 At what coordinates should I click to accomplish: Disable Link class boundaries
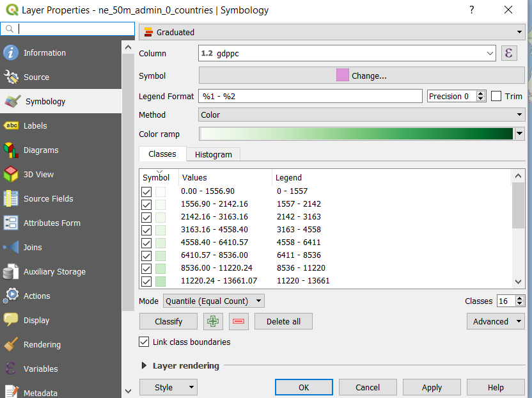144,342
